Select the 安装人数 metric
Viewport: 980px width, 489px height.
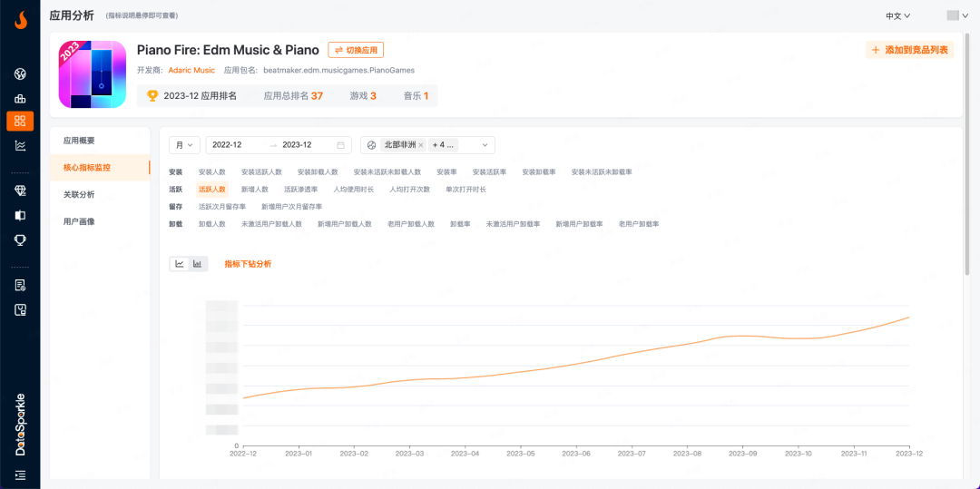[x=211, y=171]
